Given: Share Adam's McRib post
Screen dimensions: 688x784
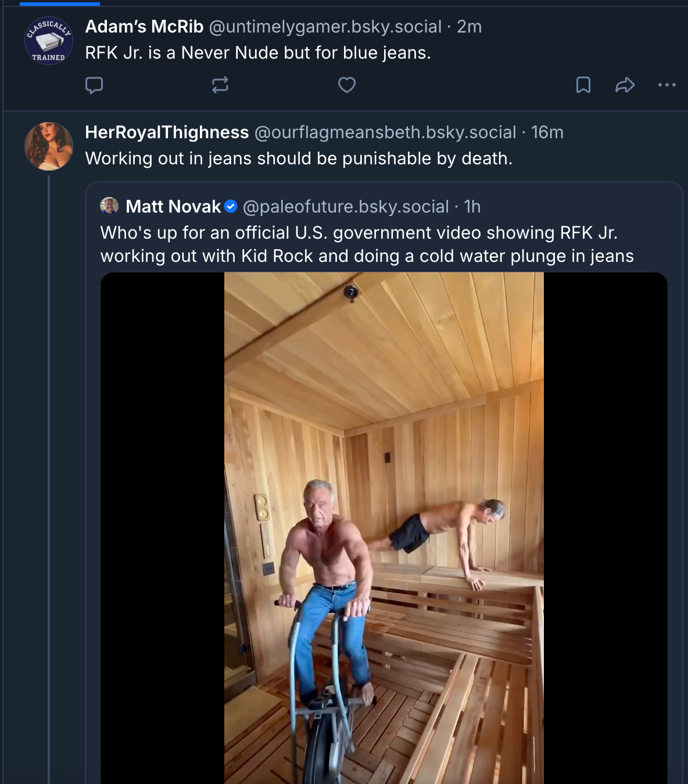Looking at the screenshot, I should click(x=625, y=85).
